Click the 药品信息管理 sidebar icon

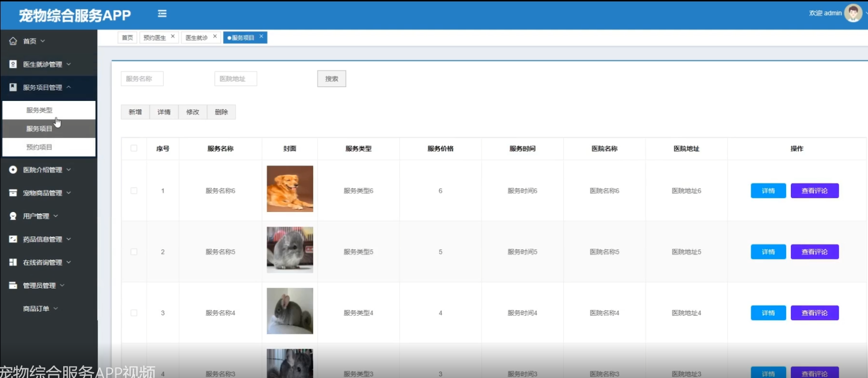tap(13, 239)
